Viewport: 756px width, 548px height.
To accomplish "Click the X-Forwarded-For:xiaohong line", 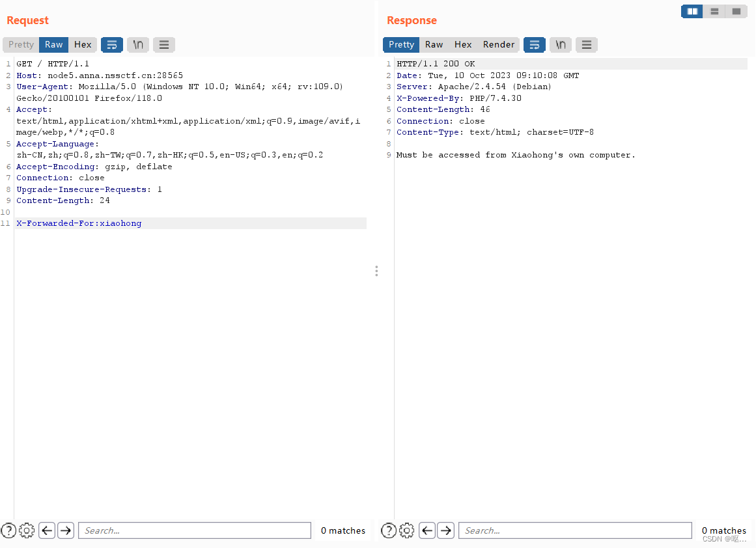I will point(79,223).
